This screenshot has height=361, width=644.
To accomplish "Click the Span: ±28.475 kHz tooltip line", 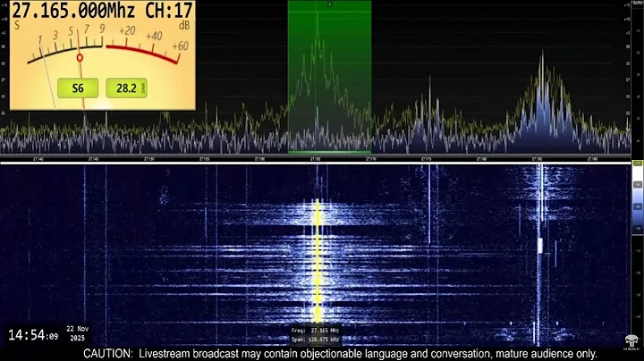I will tap(315, 340).
